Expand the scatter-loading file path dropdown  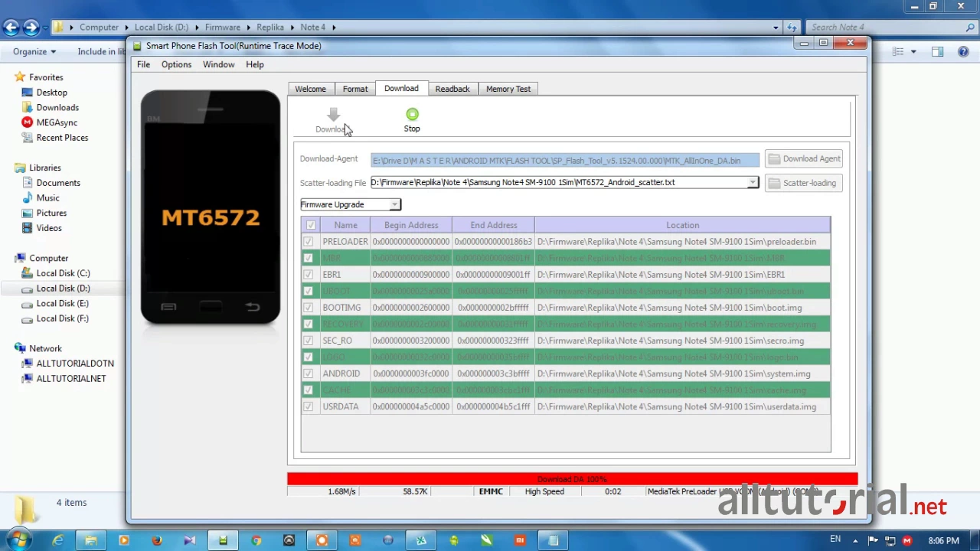(753, 182)
